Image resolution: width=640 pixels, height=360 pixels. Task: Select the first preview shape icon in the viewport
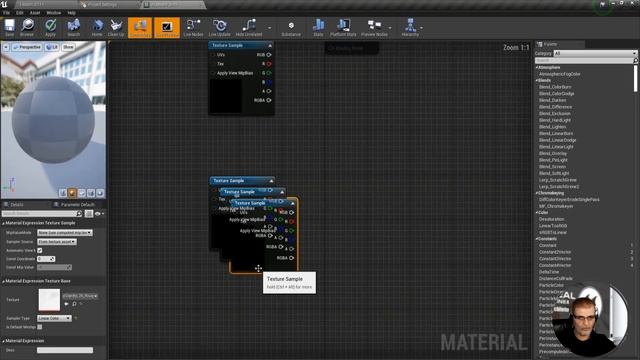pos(63,193)
